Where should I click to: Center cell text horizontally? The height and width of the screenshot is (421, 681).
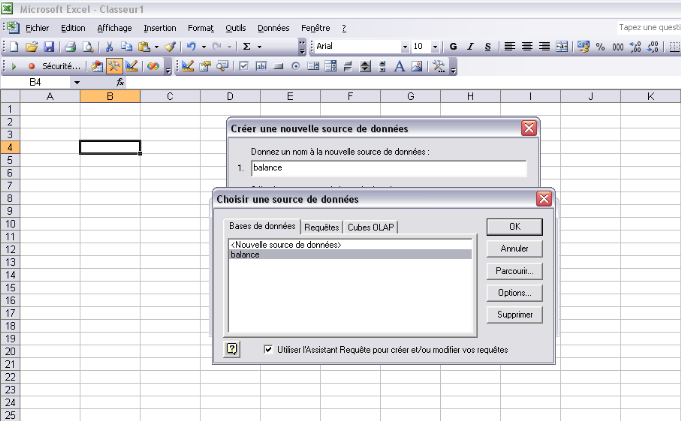[x=527, y=46]
